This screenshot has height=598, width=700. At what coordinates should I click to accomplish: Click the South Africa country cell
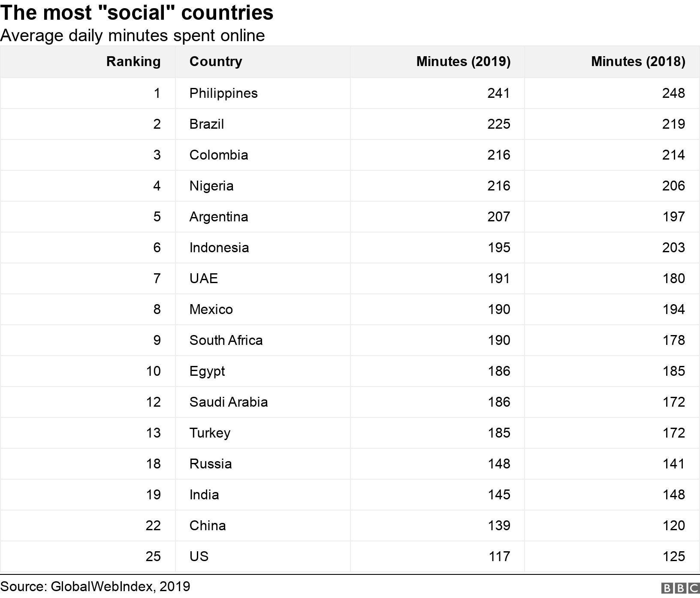[x=226, y=340]
